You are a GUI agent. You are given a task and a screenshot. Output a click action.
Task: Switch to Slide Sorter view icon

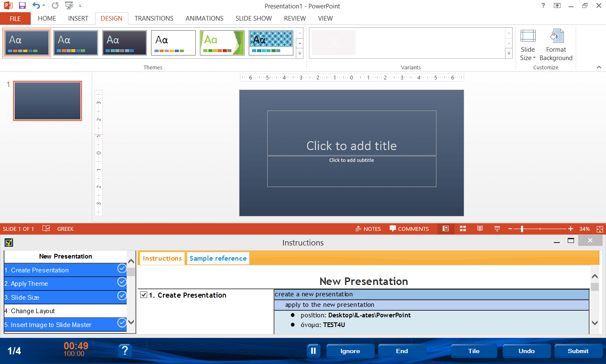click(x=463, y=229)
